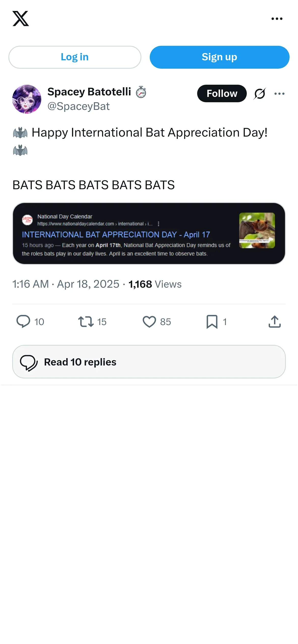Open the top-right more options menu
The height and width of the screenshot is (644, 298).
point(277,19)
